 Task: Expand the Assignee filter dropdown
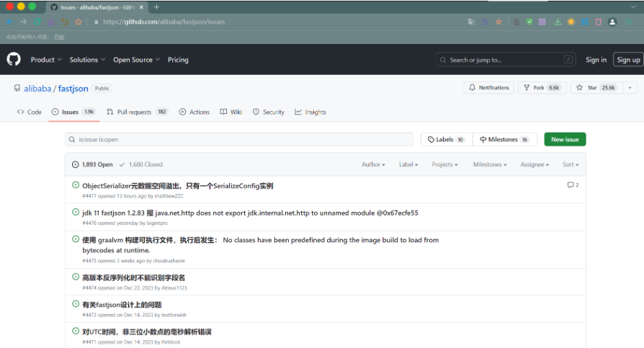pos(535,164)
